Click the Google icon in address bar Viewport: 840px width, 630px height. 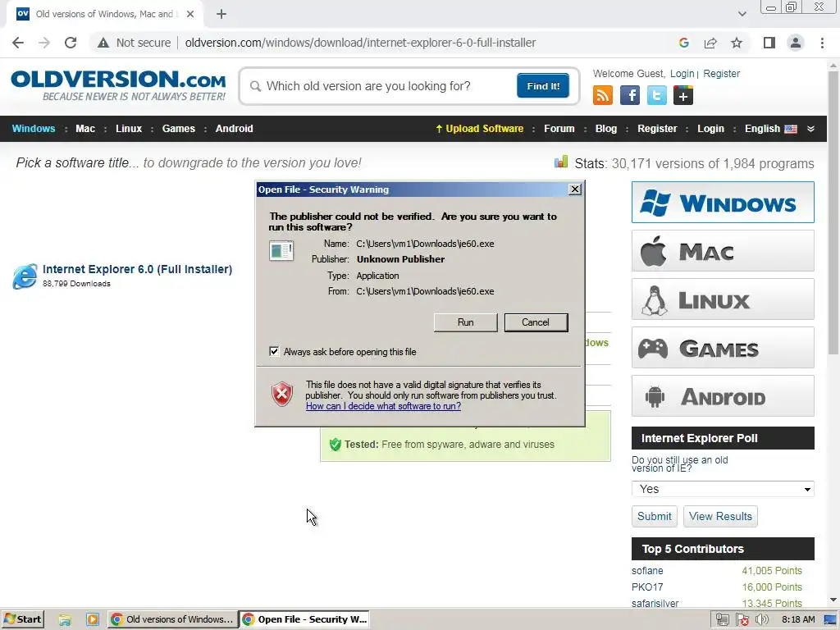point(683,43)
